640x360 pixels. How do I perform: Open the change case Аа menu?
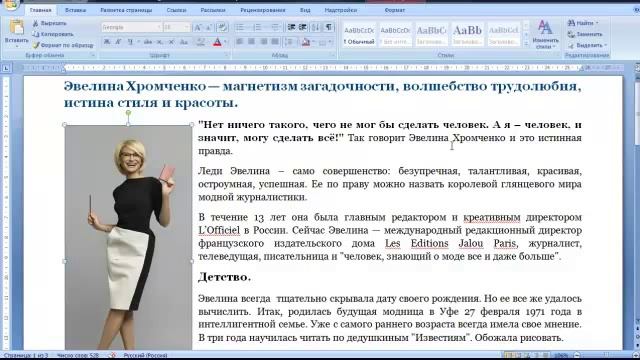click(184, 42)
